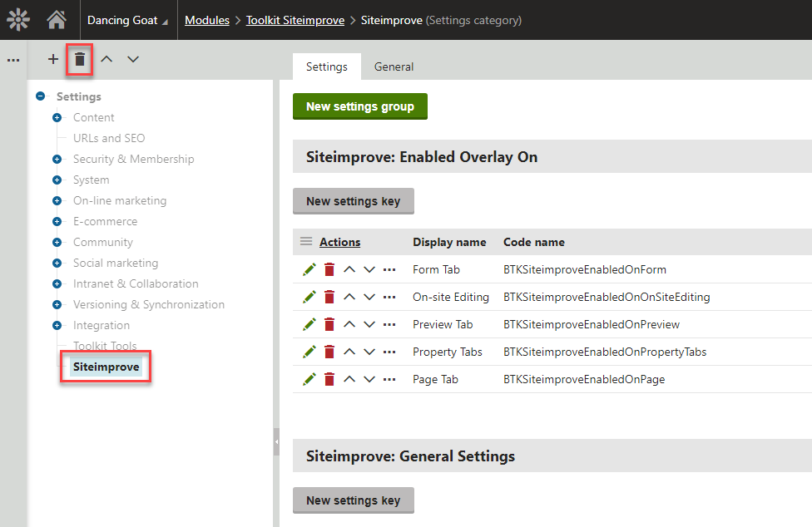Edit the On-site Editing settings key

point(309,297)
